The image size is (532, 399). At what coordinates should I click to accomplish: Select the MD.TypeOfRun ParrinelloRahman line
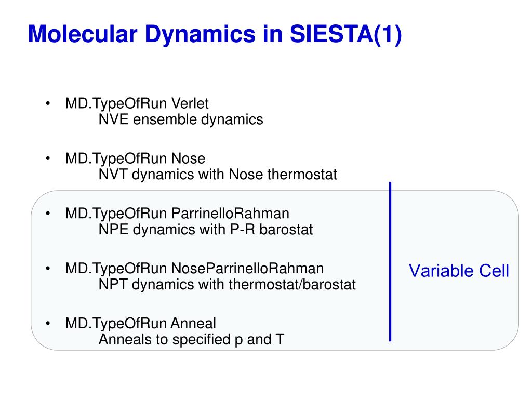click(x=177, y=214)
